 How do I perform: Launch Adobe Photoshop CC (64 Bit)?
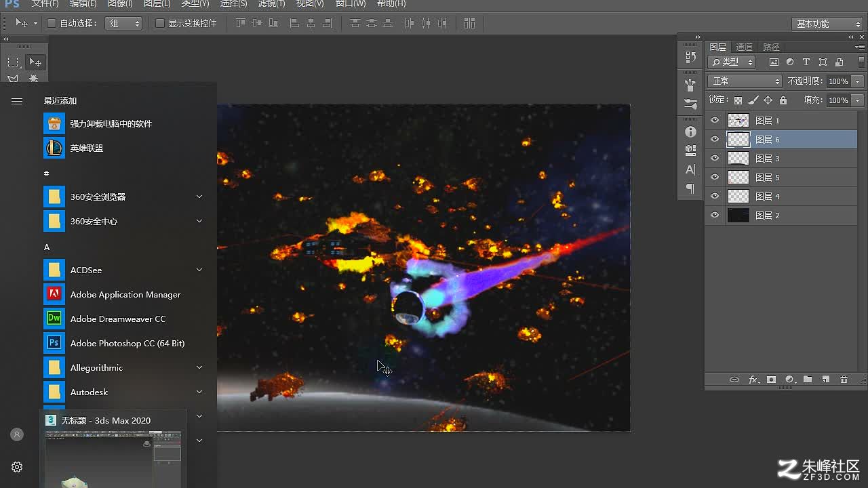pos(127,343)
